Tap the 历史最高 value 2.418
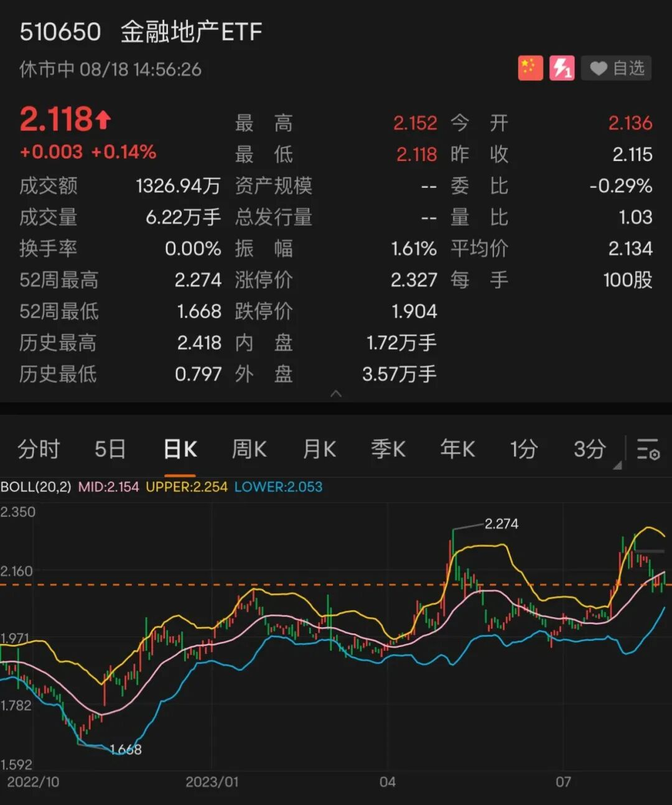Screen dimensions: 672x805 point(199,343)
